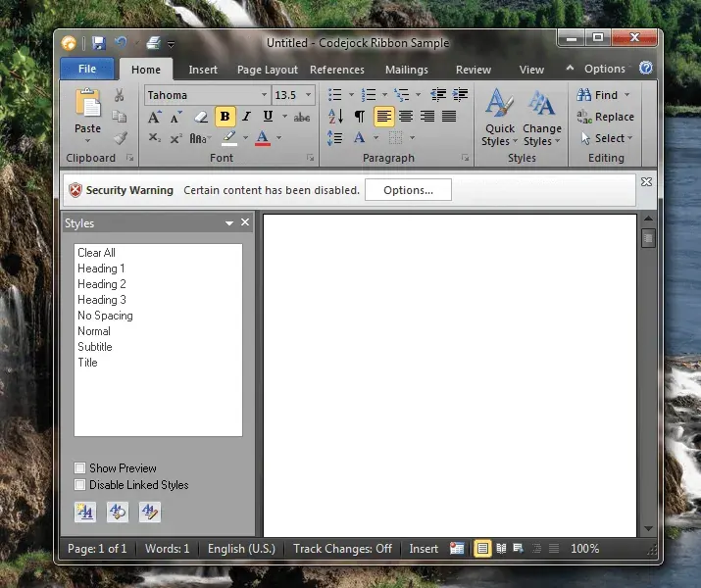Screen dimensions: 701x588
Task: Click the Grow Font icon
Action: point(154,117)
